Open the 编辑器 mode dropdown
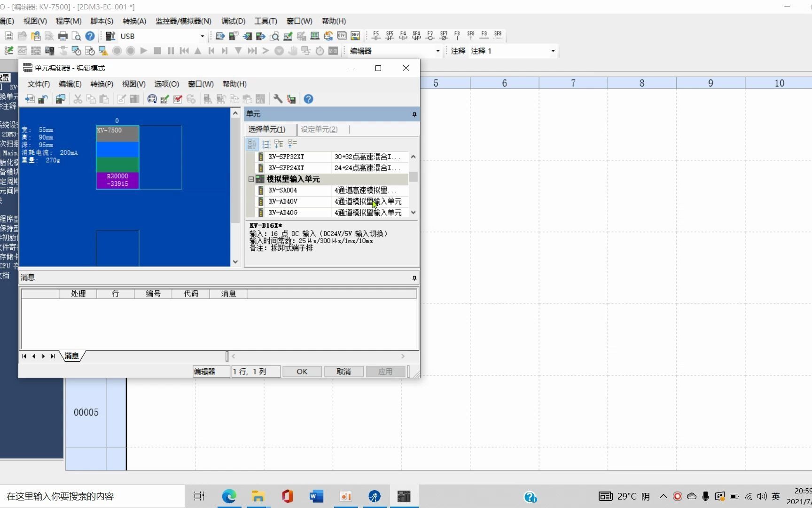 coord(438,51)
